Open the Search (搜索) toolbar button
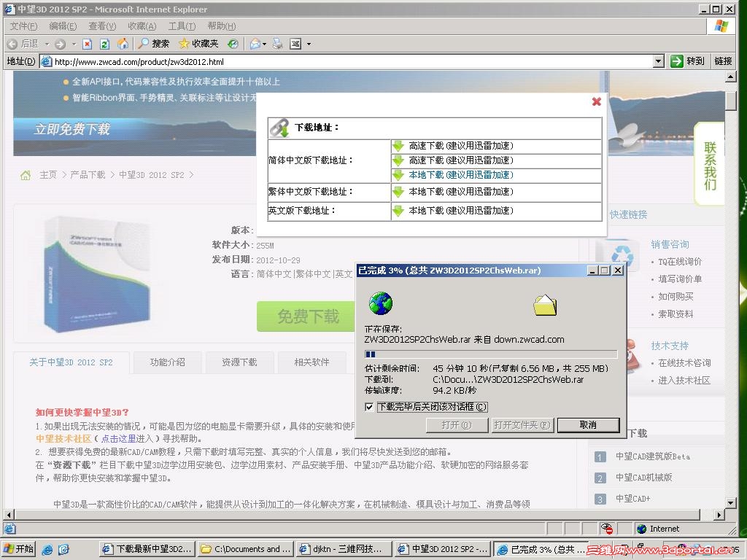This screenshot has height=560, width=747. click(x=153, y=44)
